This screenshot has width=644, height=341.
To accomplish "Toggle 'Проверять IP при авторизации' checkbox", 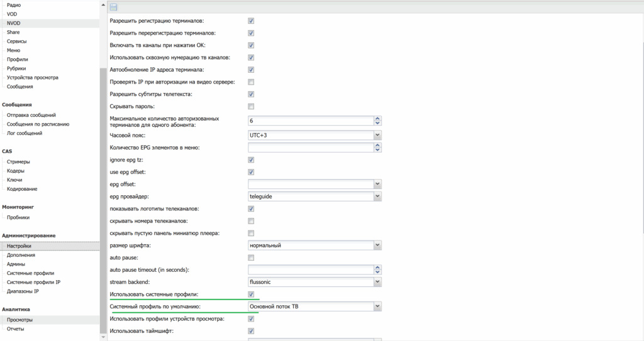I will (x=251, y=82).
